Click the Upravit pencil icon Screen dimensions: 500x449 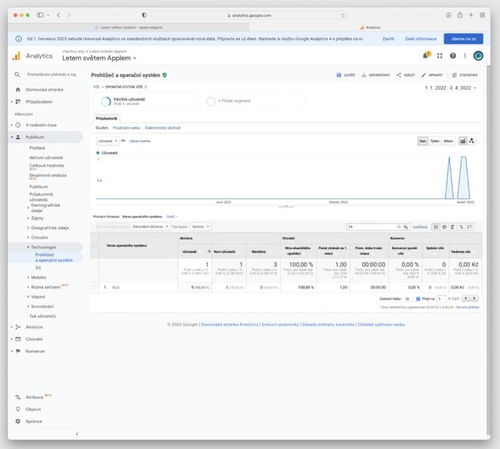pyautogui.click(x=424, y=75)
